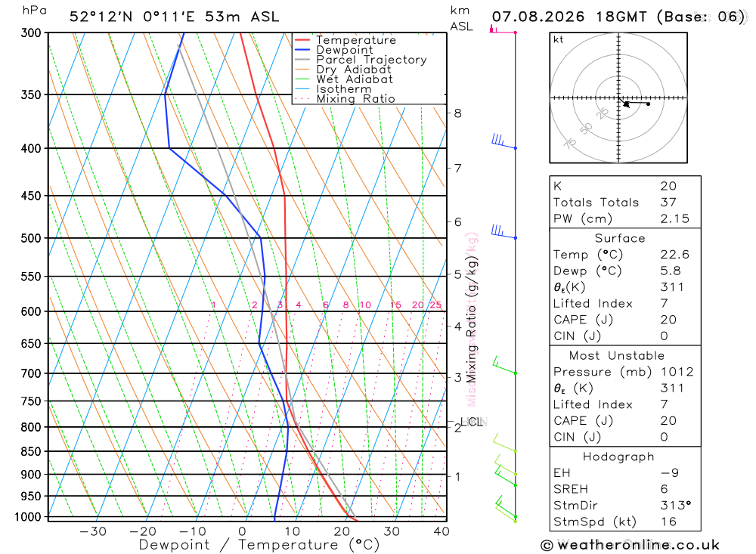Viewport: 756px width, 554px height.
Task: Click the '400' pressure level label
Action: point(31,148)
